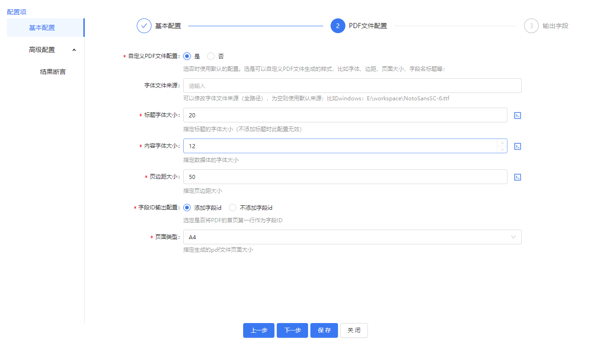The image size is (612, 364).
Task: Click the step 2 PDF文件配置 circle
Action: click(338, 26)
